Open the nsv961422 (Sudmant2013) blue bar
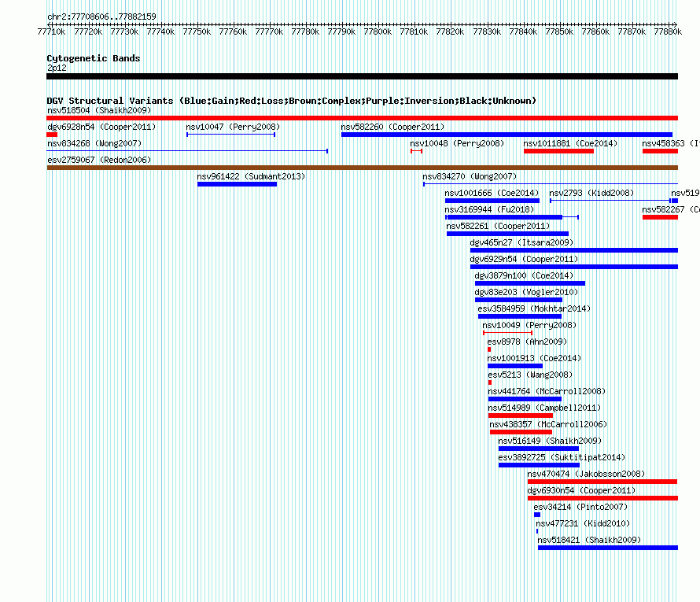This screenshot has height=602, width=700. click(x=237, y=184)
